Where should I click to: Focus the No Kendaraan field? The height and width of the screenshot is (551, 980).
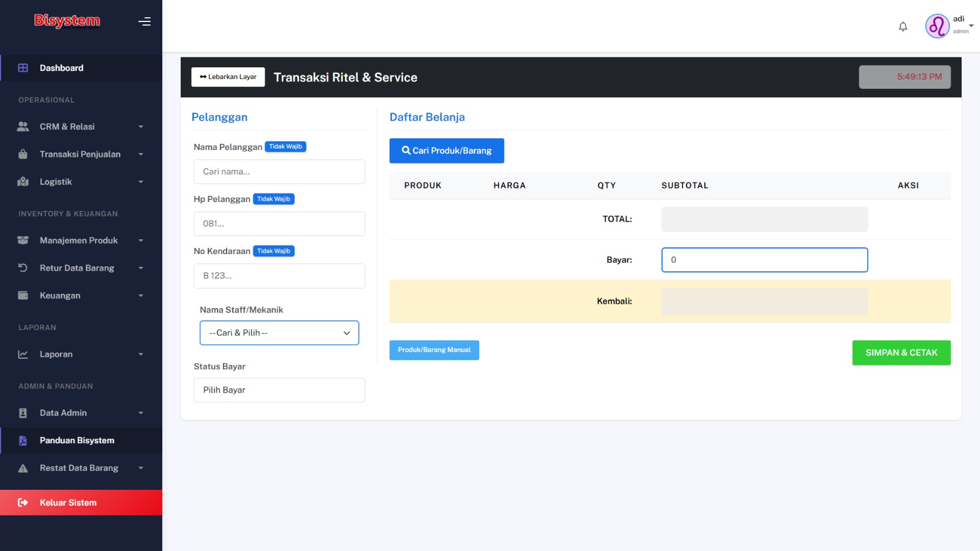tap(279, 275)
